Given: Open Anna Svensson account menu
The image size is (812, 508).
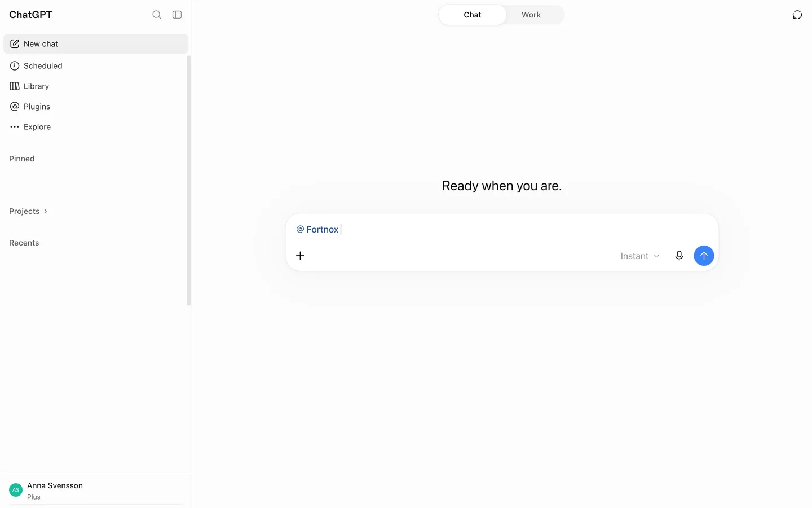Looking at the screenshot, I should click(96, 490).
